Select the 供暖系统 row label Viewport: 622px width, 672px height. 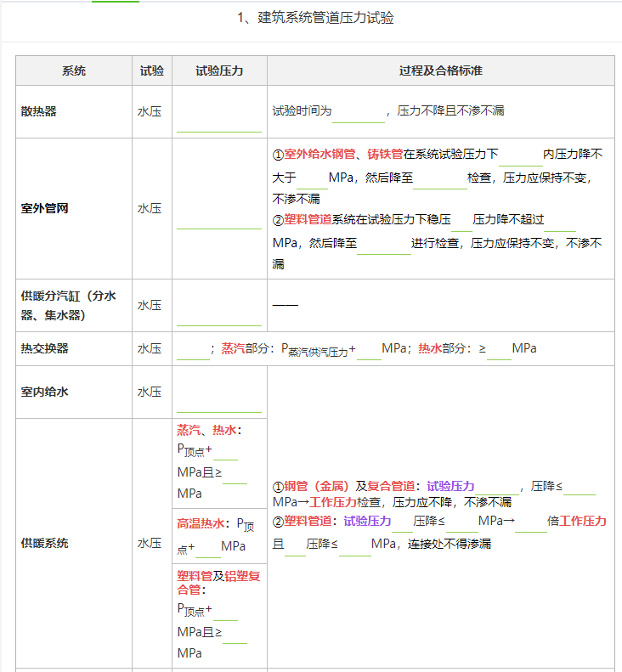45,543
